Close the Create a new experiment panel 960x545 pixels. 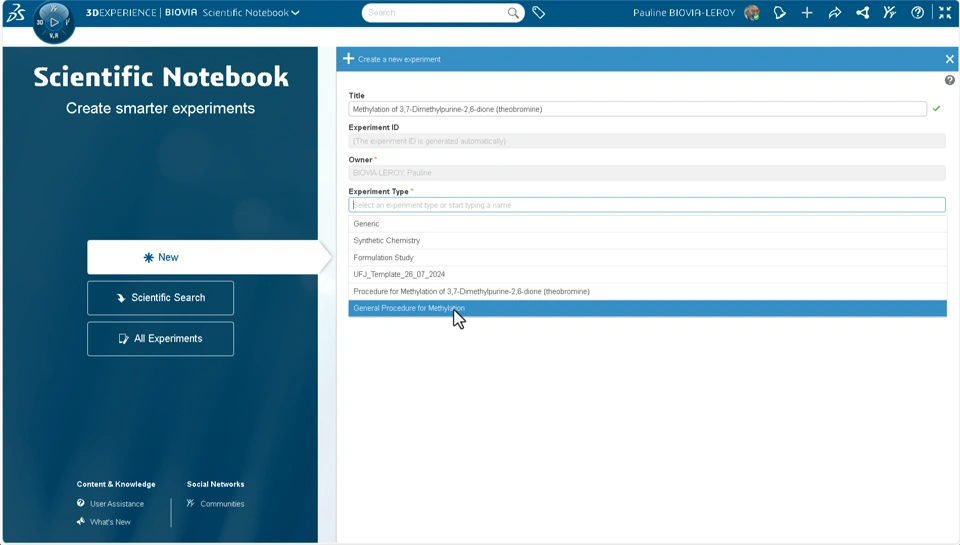point(950,59)
